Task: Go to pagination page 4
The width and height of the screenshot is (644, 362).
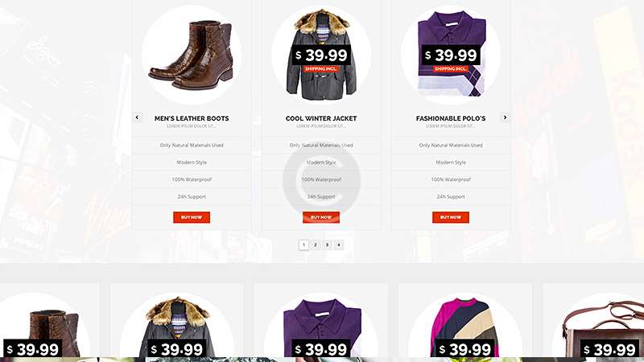Action: pyautogui.click(x=339, y=245)
